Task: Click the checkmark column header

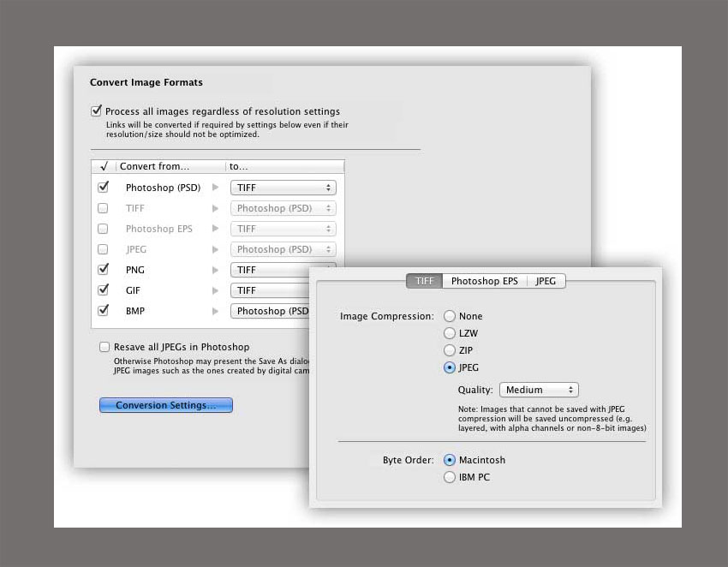Action: (104, 166)
